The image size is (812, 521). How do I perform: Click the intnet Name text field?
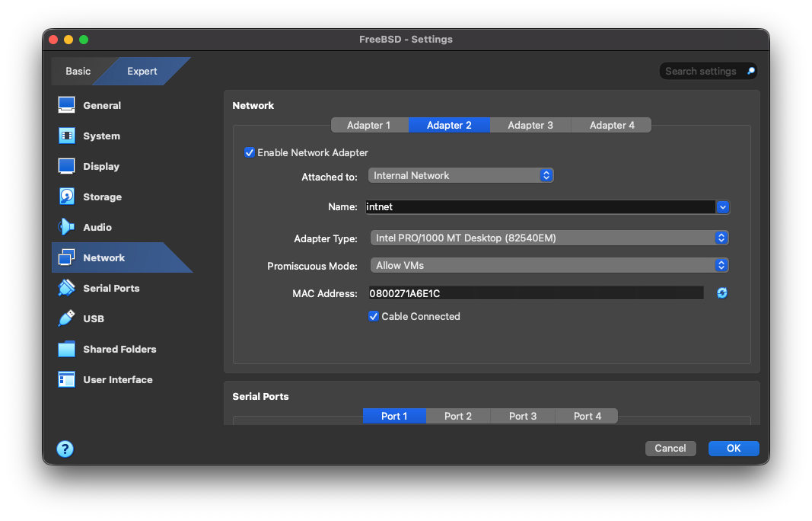tap(540, 207)
